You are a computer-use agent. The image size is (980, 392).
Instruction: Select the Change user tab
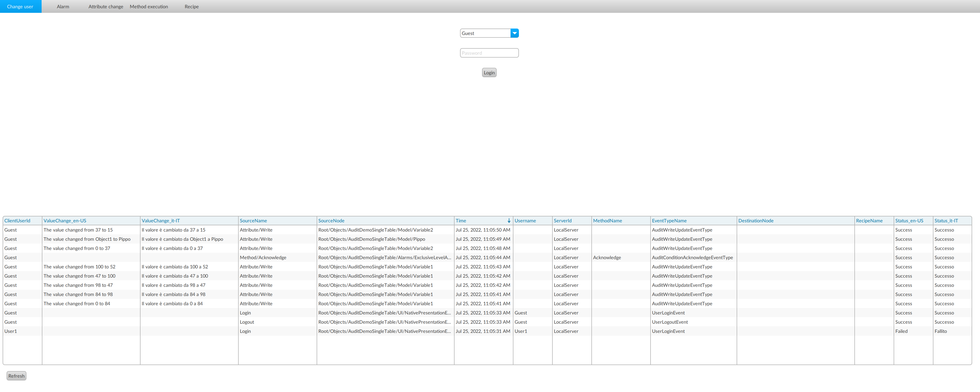[20, 7]
